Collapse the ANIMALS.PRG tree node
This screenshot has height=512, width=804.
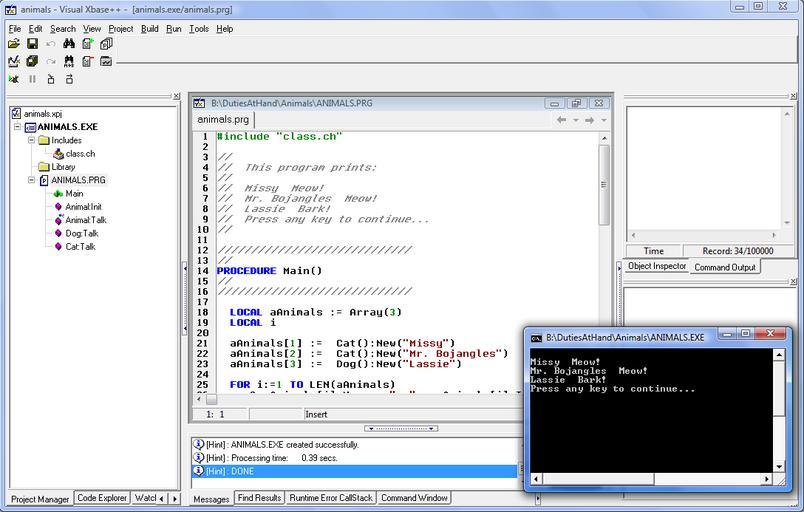[x=31, y=180]
